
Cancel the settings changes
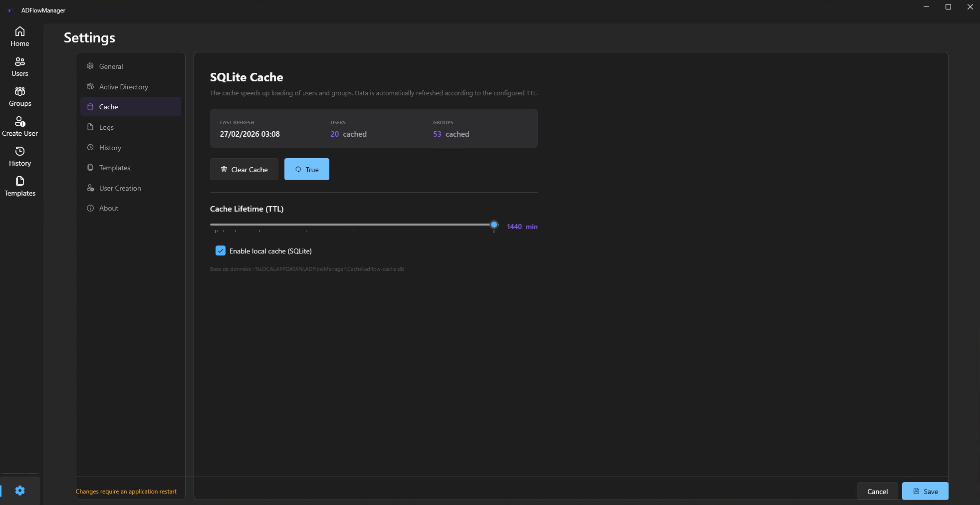point(877,491)
